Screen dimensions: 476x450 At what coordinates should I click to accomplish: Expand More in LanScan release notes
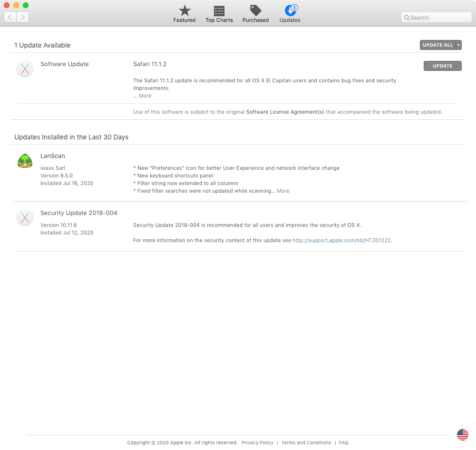click(x=283, y=191)
